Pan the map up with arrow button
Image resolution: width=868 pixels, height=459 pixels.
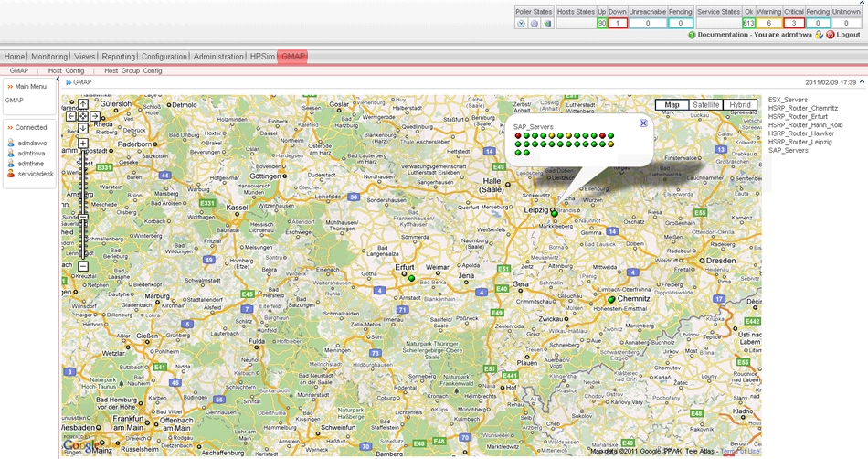tap(82, 104)
